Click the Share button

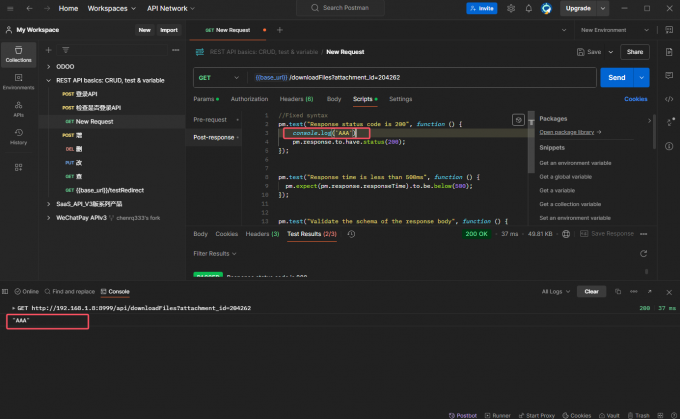tap(634, 52)
